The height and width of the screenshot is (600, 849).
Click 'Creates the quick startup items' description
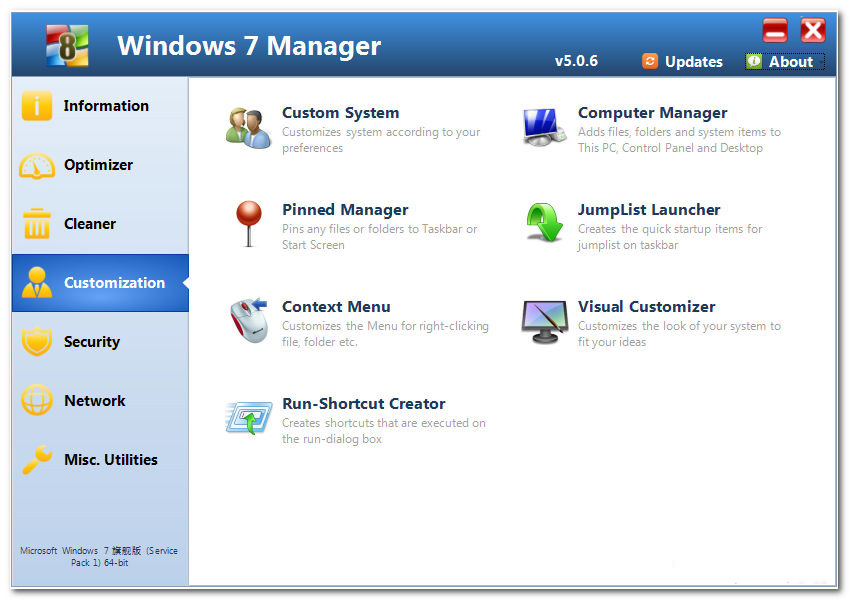pyautogui.click(x=670, y=237)
